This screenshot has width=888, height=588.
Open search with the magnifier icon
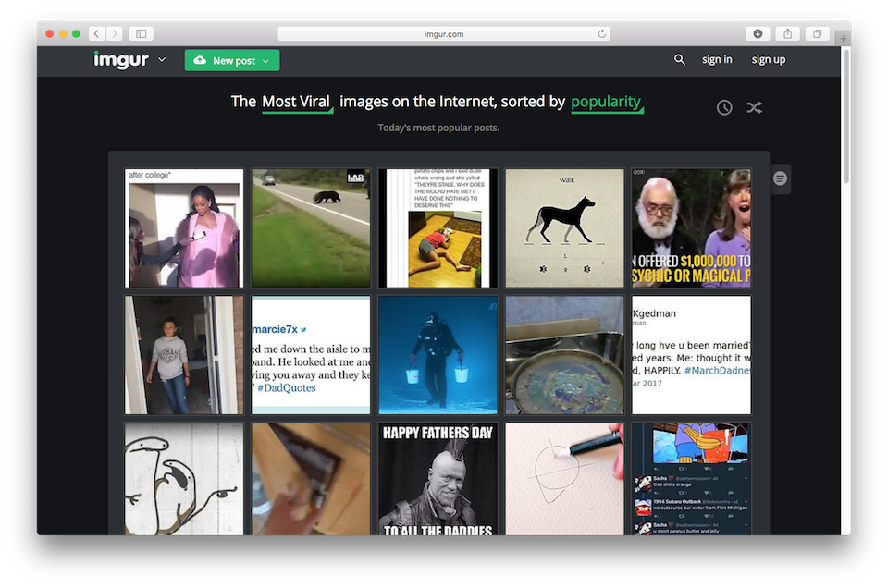pyautogui.click(x=680, y=59)
